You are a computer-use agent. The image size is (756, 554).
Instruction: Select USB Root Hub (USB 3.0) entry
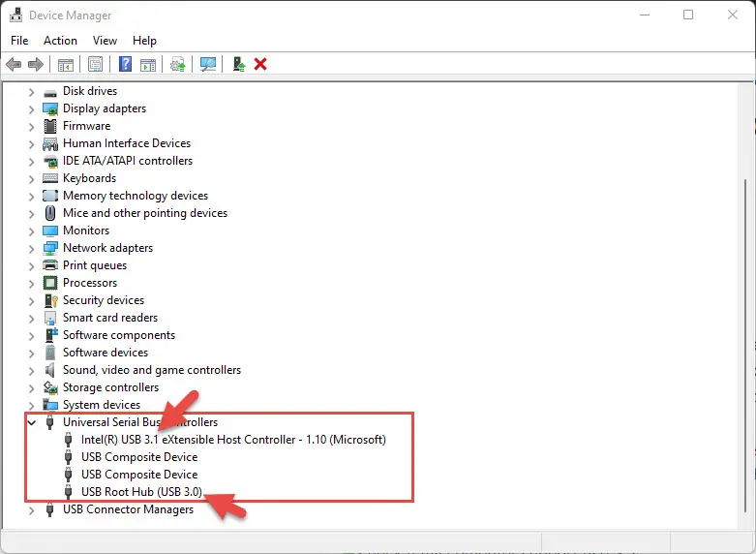[x=141, y=492]
